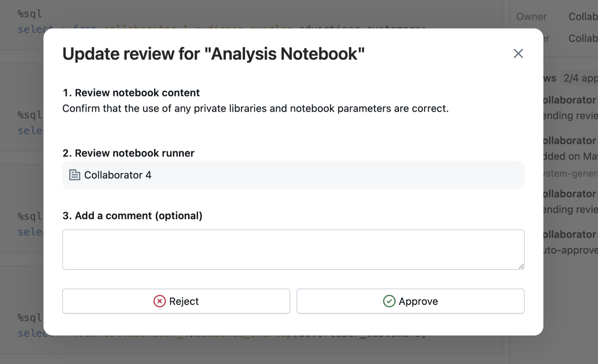Click the system-generated text in reviews list
The image size is (598, 364).
click(570, 173)
